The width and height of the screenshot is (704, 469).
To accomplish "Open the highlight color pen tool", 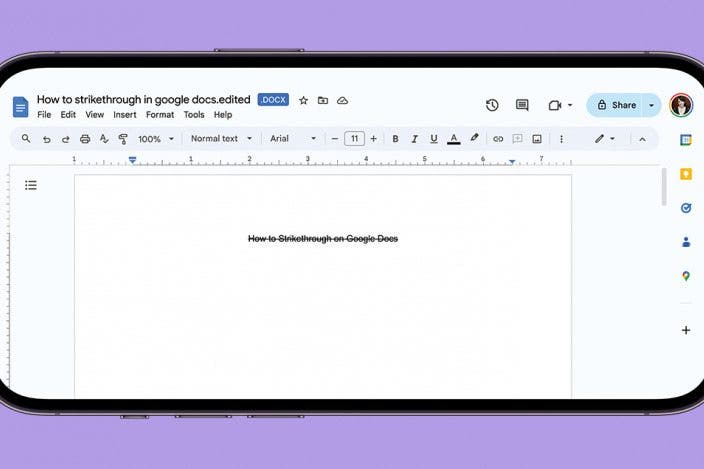I will 474,139.
